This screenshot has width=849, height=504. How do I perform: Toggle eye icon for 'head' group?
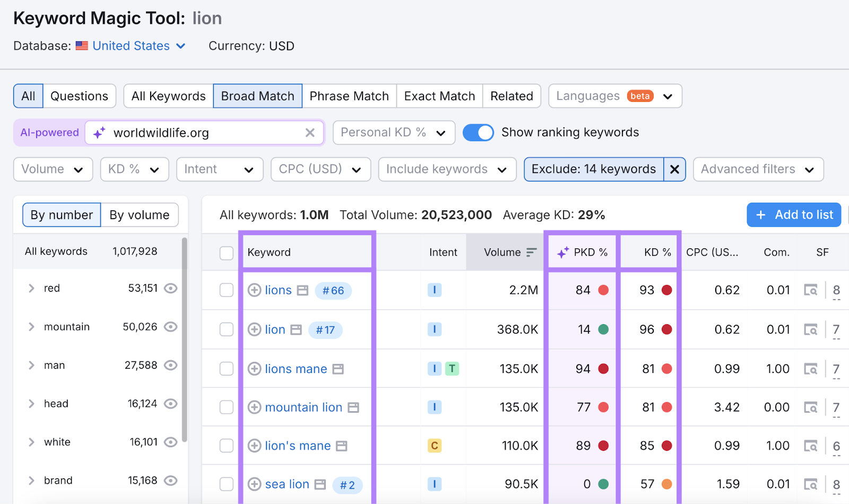tap(170, 404)
